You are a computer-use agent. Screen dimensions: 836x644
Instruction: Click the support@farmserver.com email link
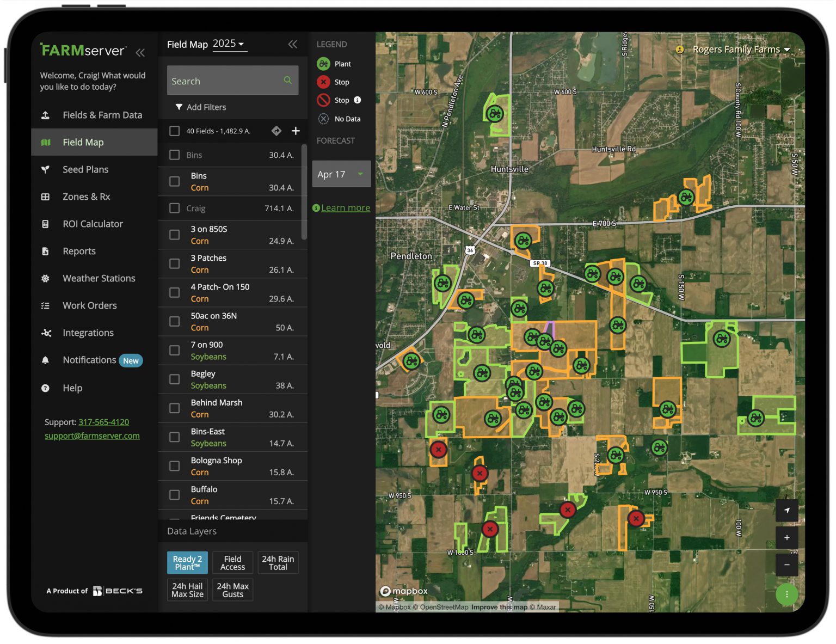(92, 436)
